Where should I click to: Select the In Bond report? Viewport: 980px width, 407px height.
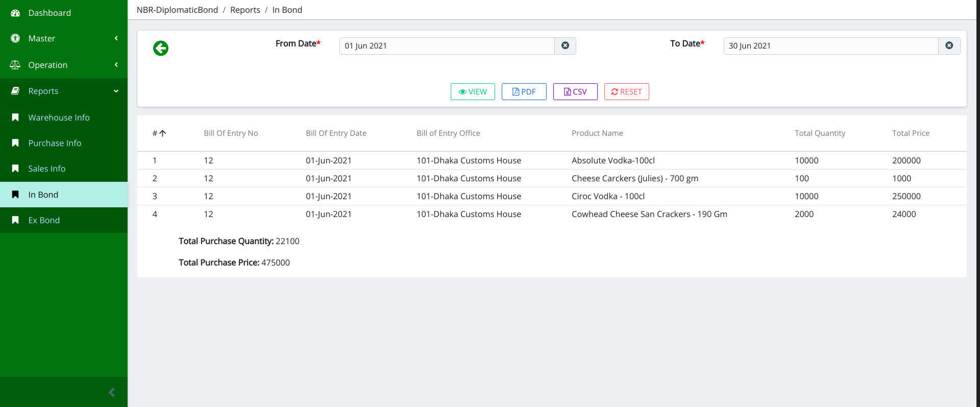point(64,195)
